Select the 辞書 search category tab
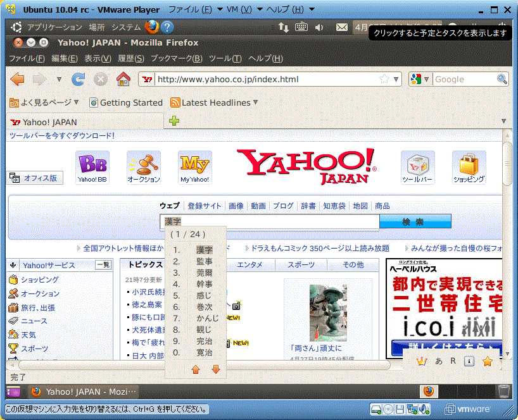Screen dimensions: 518x420 point(308,206)
